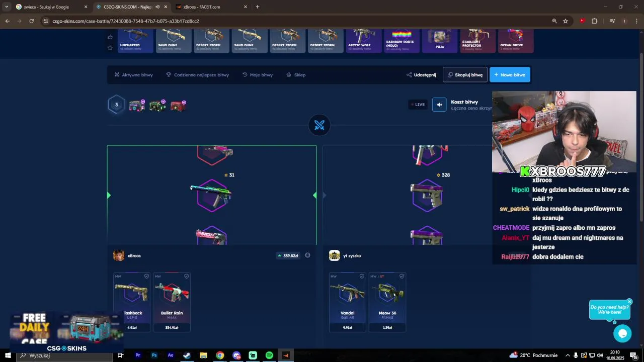Click Udostępnij share button
The width and height of the screenshot is (644, 362).
421,75
